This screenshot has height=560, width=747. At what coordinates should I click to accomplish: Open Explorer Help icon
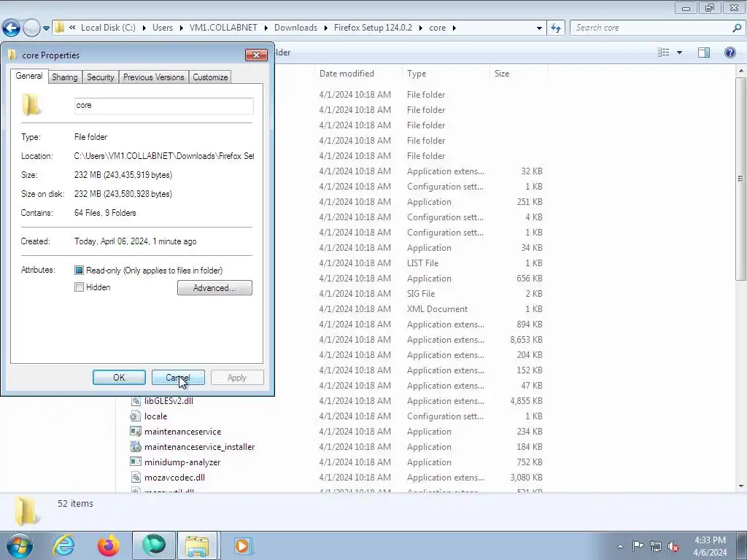coord(729,52)
